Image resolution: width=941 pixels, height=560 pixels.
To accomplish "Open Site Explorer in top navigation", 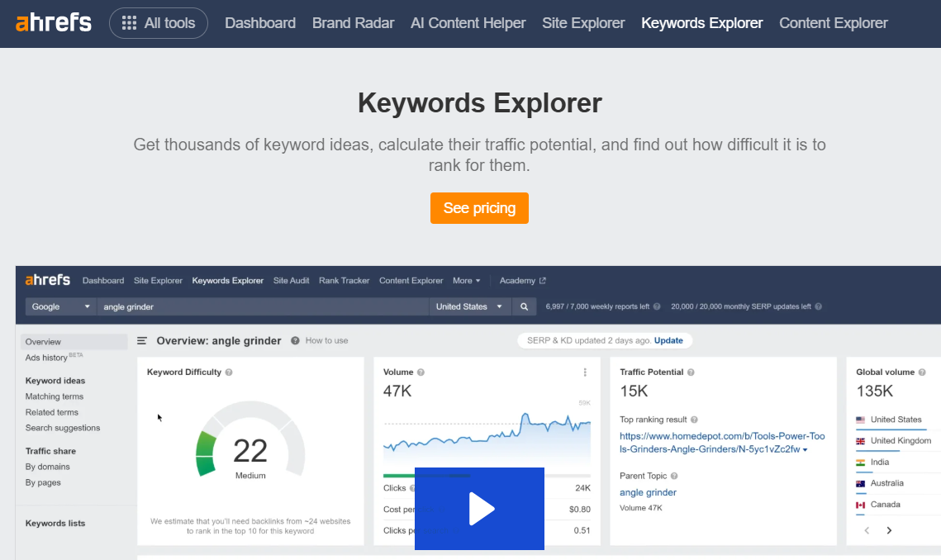I will click(583, 23).
